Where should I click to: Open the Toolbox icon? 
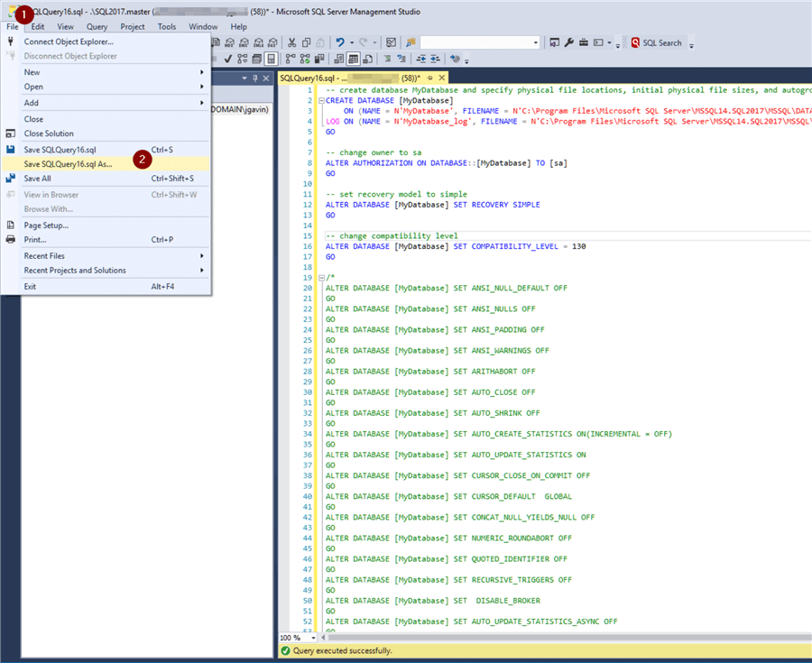click(584, 42)
